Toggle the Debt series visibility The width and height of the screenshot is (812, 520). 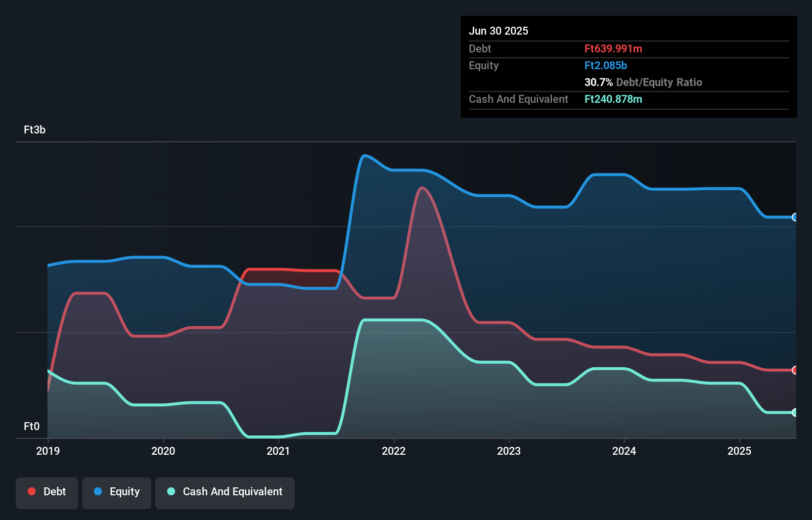coord(47,492)
